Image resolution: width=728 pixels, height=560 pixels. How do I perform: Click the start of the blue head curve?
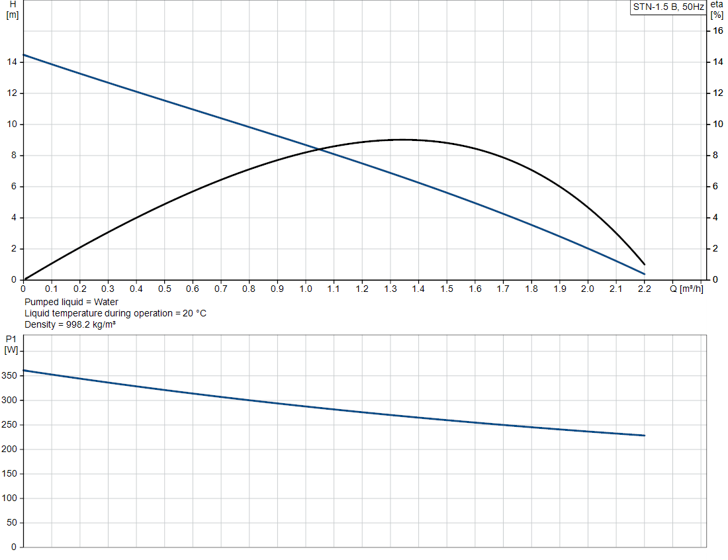(x=24, y=55)
